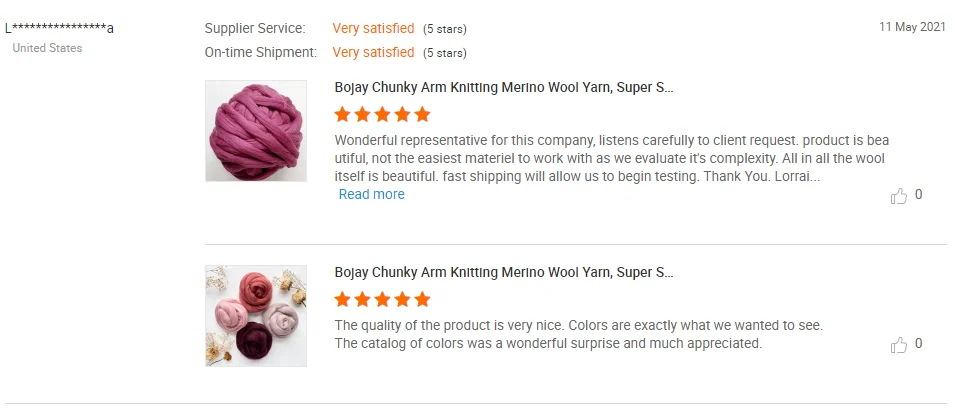955x408 pixels.
Task: Click the fifth star of the first review's rating
Action: click(422, 114)
